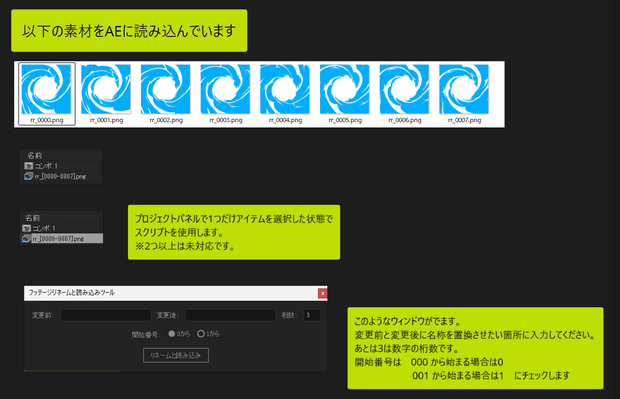This screenshot has width=620, height=399.
Task: Click sequence icon of highlighted rr_[0000-0007].png row
Action: (x=26, y=238)
